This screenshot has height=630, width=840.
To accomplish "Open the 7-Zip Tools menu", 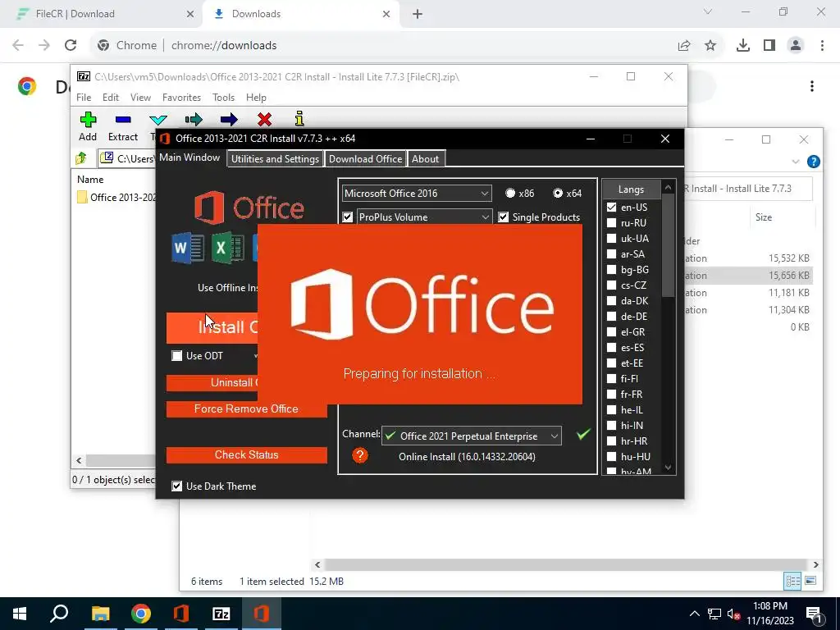I will pos(223,98).
